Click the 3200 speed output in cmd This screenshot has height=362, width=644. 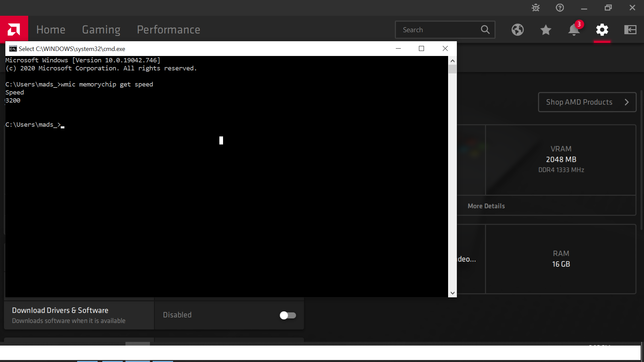[x=13, y=101]
